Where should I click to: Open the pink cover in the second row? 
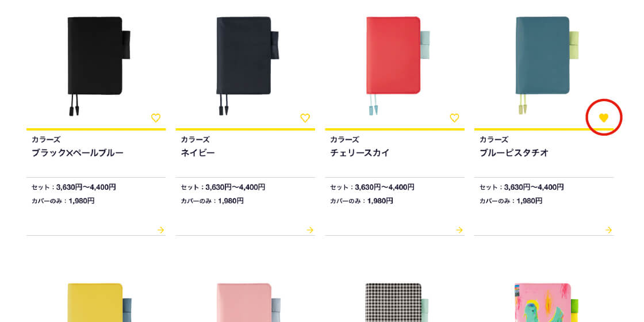pyautogui.click(x=248, y=302)
